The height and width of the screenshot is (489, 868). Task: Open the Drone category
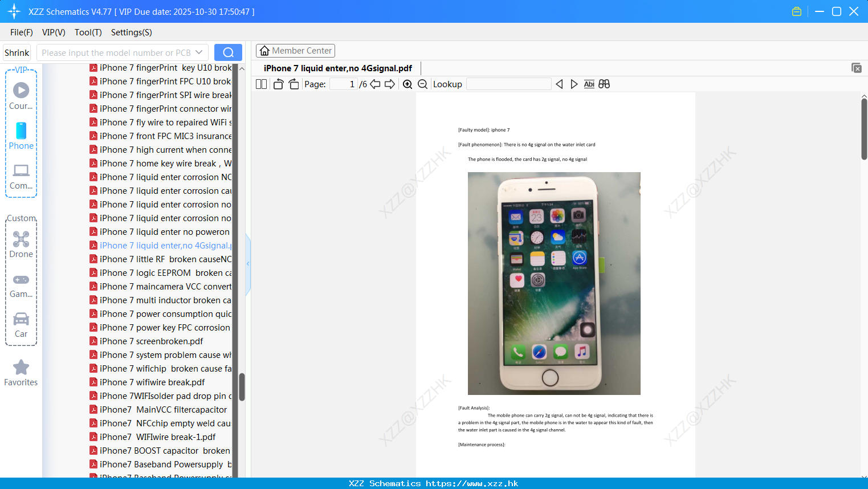tap(21, 244)
